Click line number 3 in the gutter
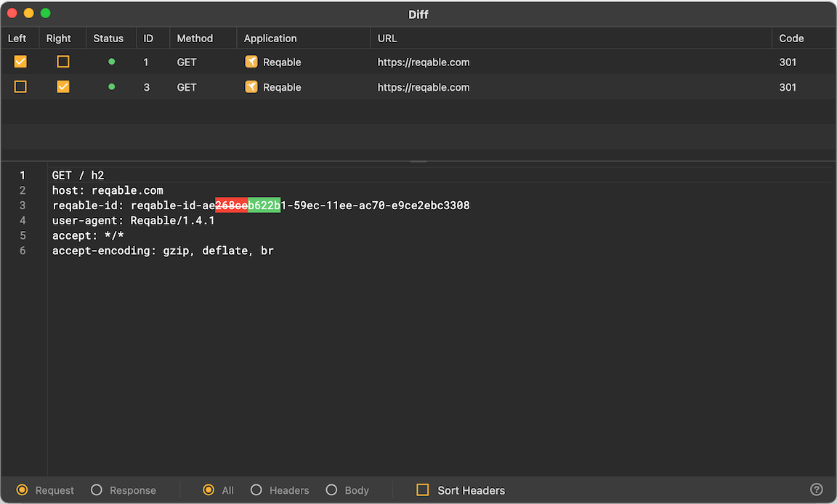 point(23,206)
